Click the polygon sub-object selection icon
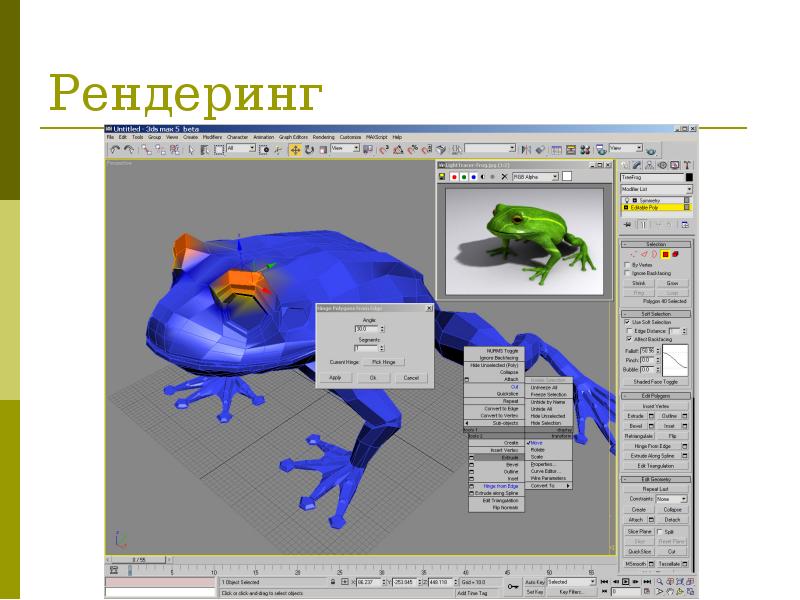 [663, 253]
